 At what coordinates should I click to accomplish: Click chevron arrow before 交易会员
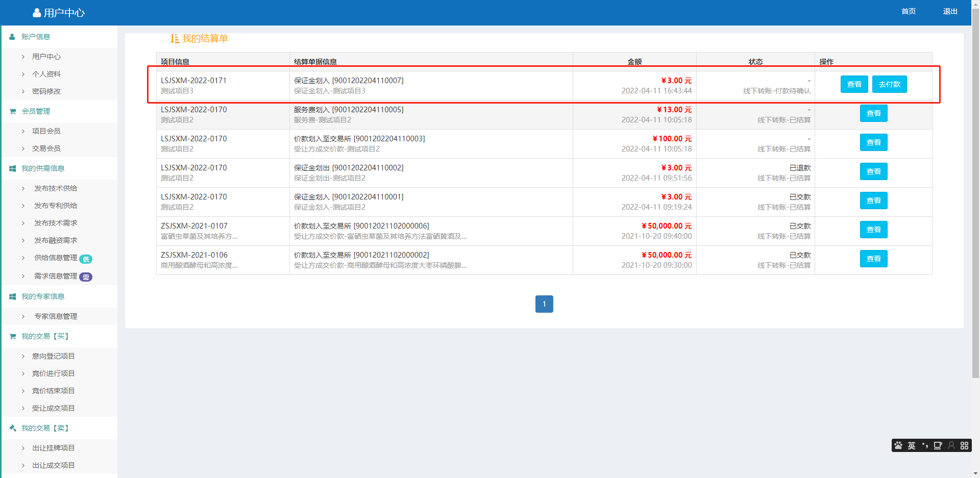(23, 148)
